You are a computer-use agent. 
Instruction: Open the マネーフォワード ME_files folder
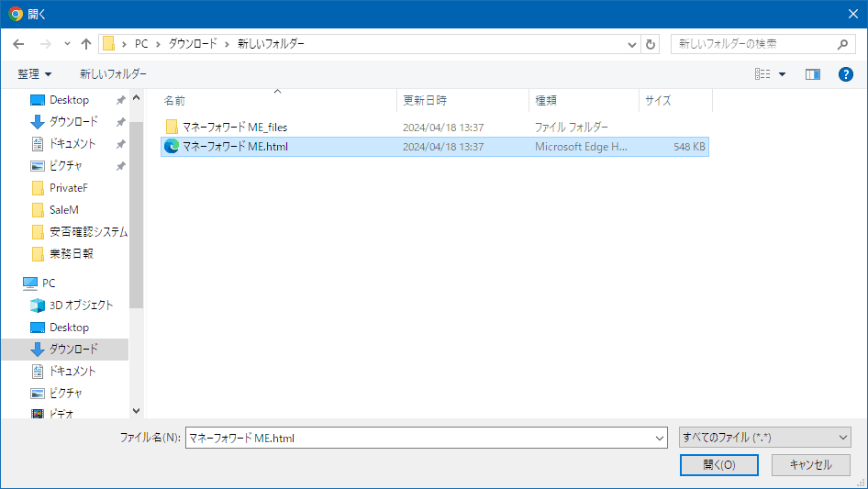click(x=234, y=127)
